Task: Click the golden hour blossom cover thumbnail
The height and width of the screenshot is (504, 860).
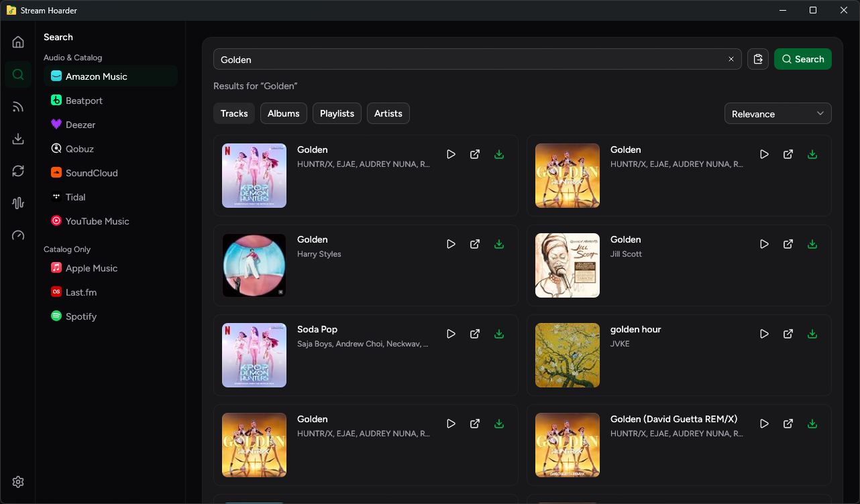Action: (x=568, y=355)
